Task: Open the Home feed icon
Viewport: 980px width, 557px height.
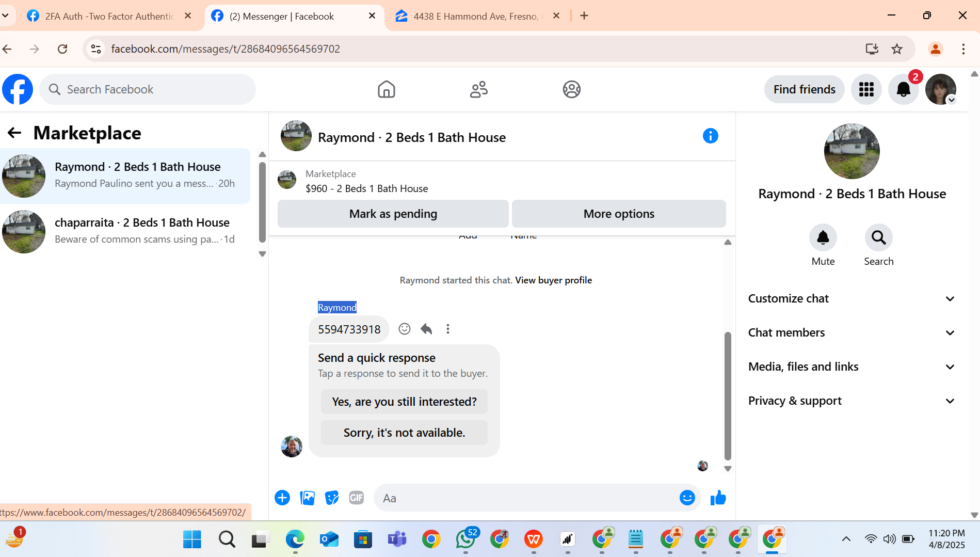Action: 386,89
